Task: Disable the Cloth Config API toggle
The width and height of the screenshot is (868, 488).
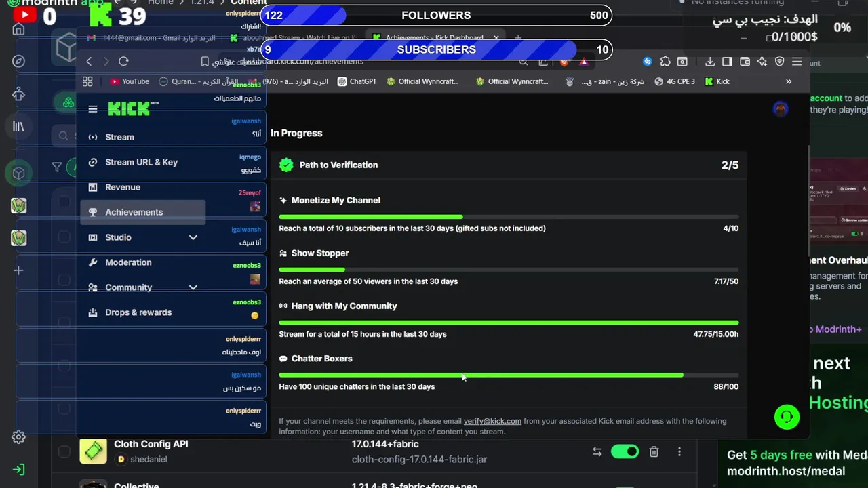Action: [625, 451]
